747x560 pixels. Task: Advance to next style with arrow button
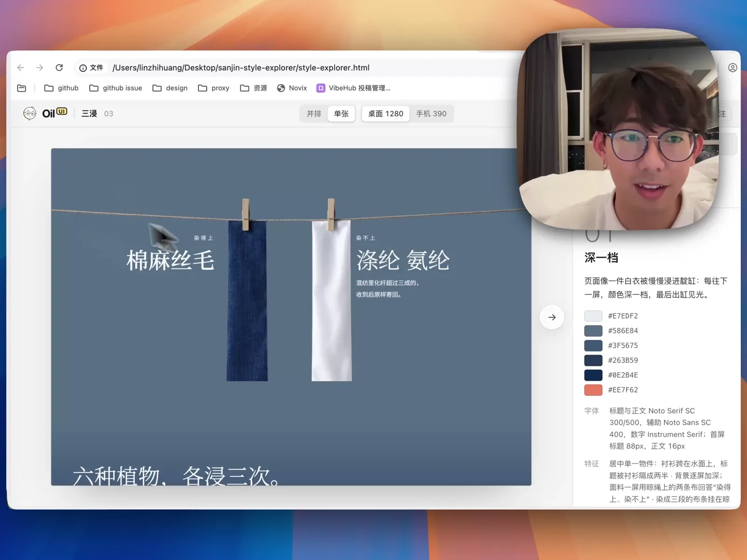[x=552, y=317]
